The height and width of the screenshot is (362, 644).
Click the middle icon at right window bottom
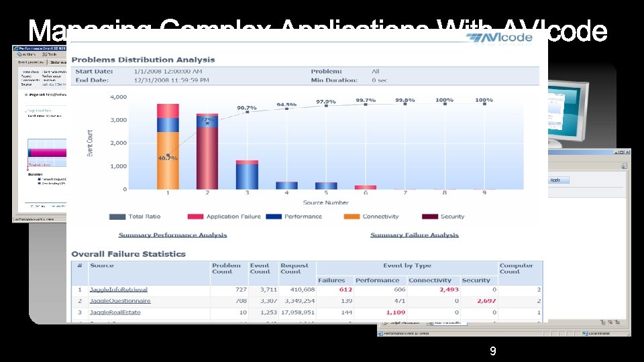click(610, 322)
